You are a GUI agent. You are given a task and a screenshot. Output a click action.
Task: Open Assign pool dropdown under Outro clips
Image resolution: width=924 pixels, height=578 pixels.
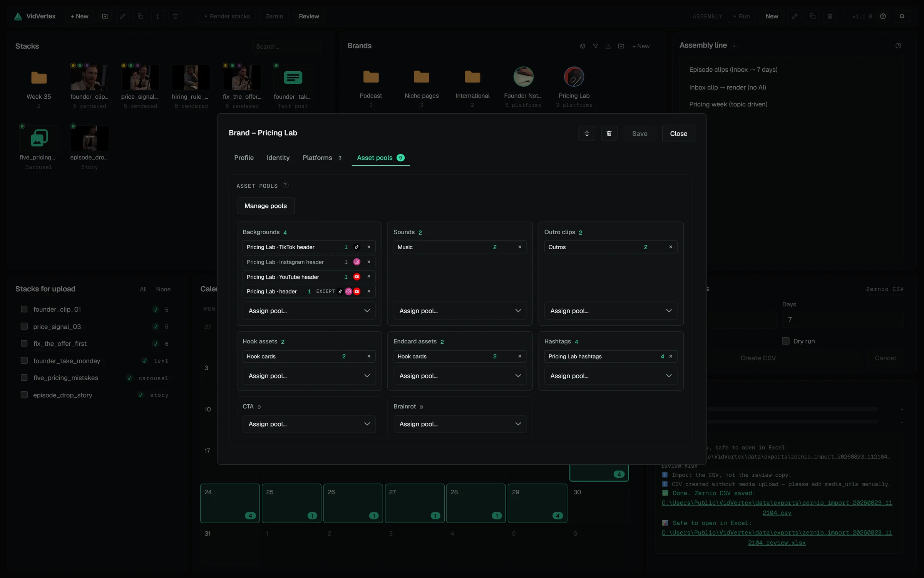pyautogui.click(x=611, y=311)
